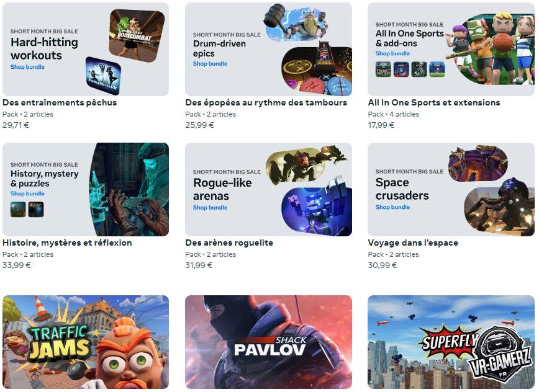539x392 pixels.
Task: Open Histoire, mystères et réflexion pack title
Action: click(x=67, y=243)
